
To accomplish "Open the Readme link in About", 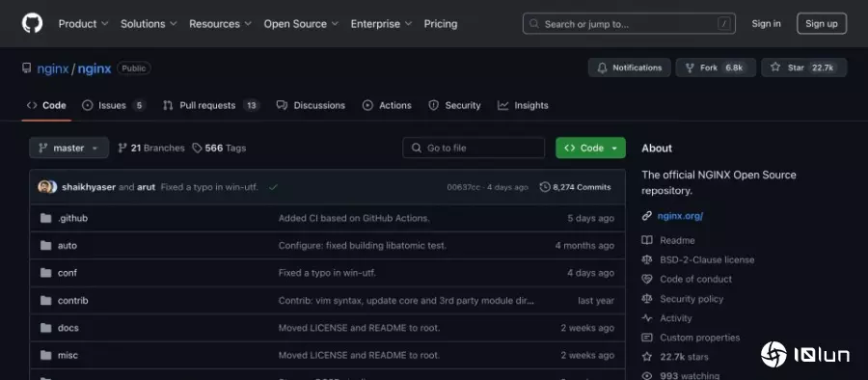I will [x=677, y=240].
